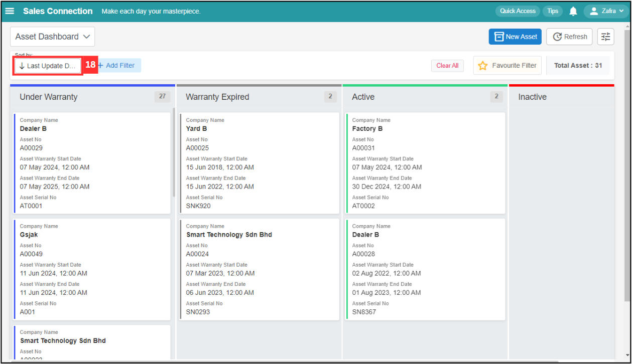The image size is (632, 364).
Task: Refresh the asset dashboard
Action: coord(570,37)
